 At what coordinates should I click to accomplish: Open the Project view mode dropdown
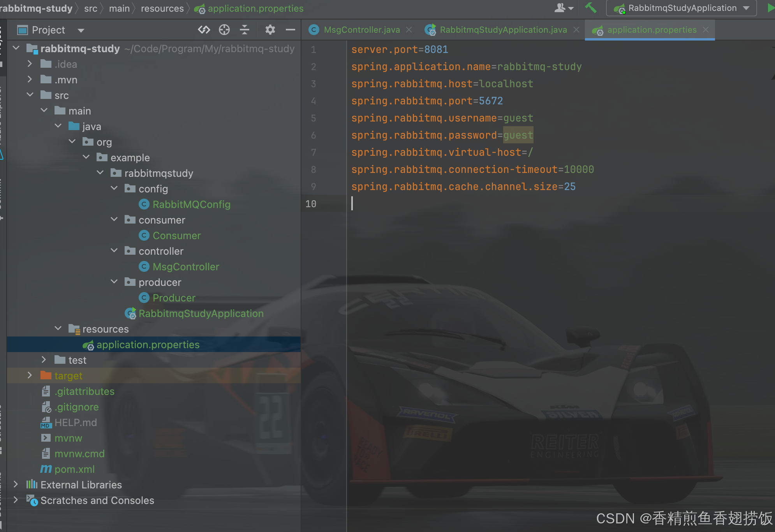coord(81,30)
